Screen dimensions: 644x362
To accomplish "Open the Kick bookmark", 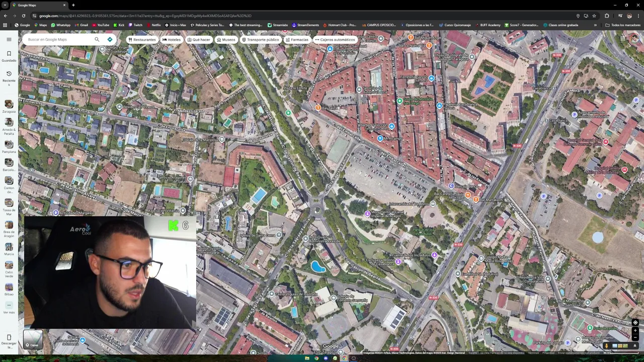I will tap(119, 25).
